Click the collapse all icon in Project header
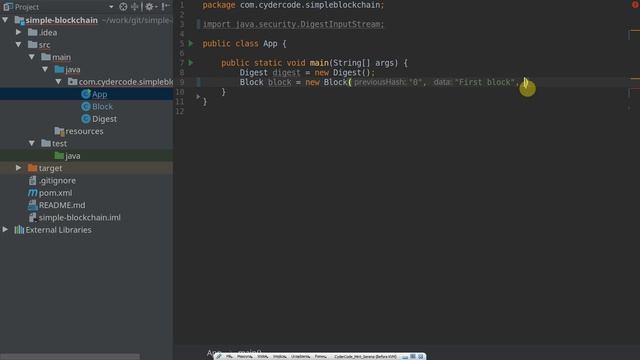640x360 pixels. pos(134,7)
